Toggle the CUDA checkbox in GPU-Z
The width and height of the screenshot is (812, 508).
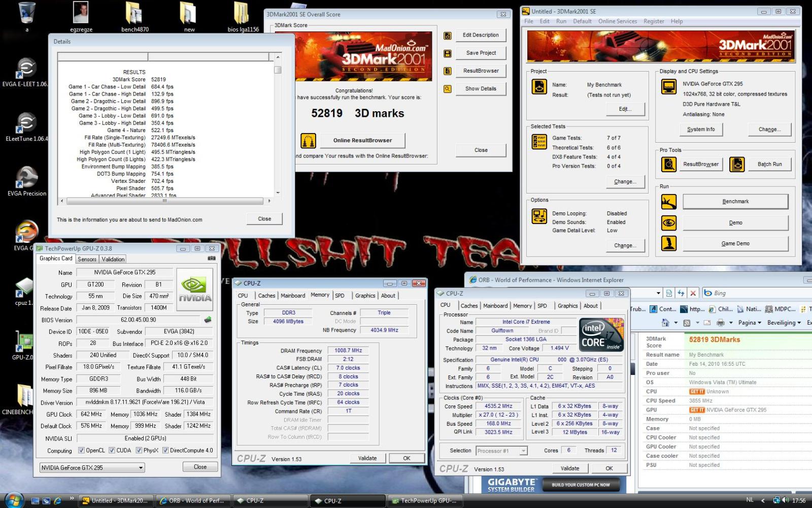(112, 451)
